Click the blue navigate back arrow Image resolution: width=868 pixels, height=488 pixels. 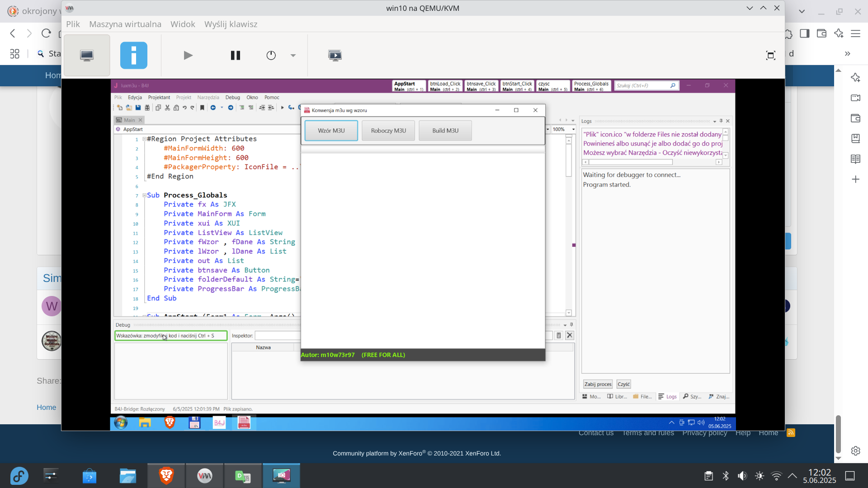click(x=213, y=108)
